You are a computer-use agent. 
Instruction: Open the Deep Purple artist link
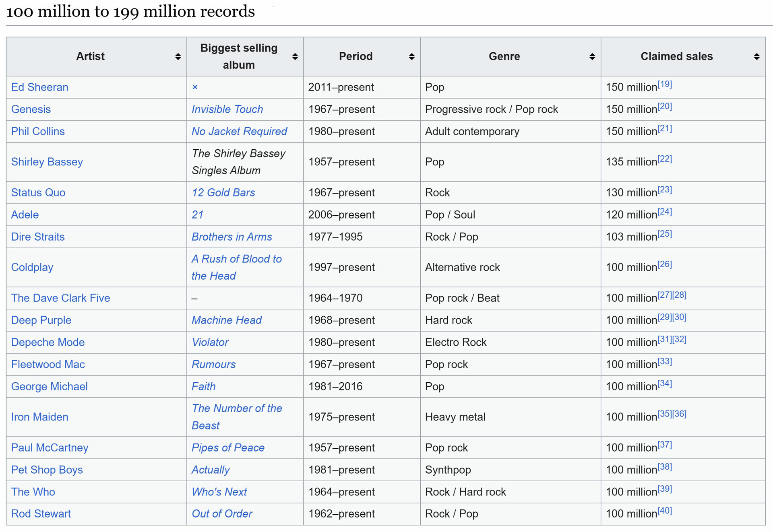click(x=41, y=320)
